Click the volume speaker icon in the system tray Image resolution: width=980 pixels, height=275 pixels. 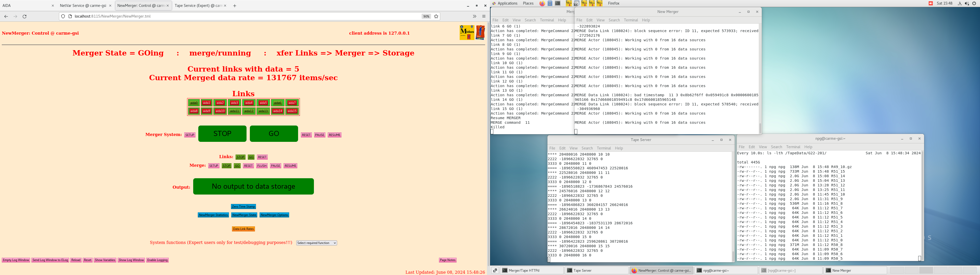click(967, 3)
